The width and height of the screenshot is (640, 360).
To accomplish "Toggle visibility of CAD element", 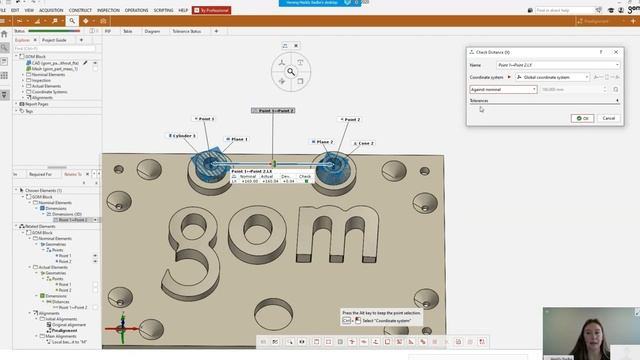I will pos(95,63).
